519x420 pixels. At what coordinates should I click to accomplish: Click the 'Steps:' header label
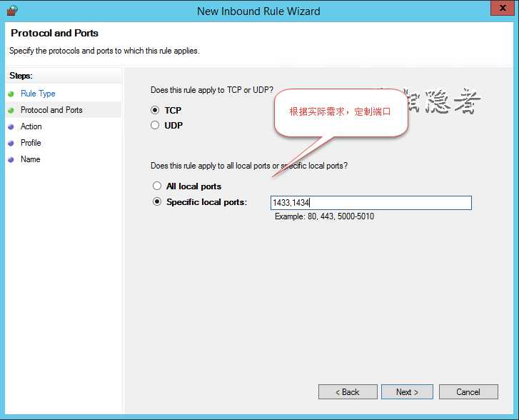[x=21, y=76]
